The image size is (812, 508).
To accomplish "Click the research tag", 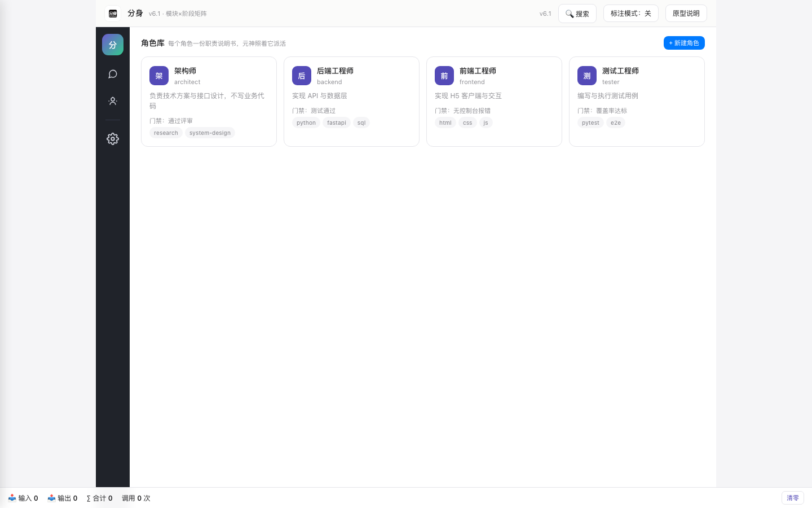I will [166, 133].
